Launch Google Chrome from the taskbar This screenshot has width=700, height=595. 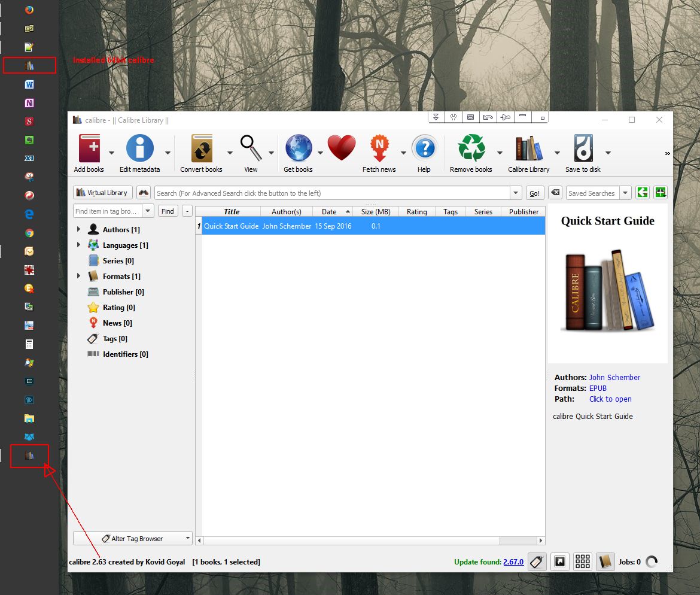click(29, 233)
